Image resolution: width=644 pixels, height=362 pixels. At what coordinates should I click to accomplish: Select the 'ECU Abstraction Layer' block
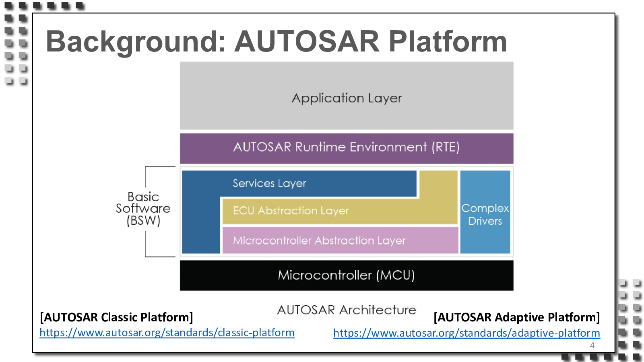point(340,211)
